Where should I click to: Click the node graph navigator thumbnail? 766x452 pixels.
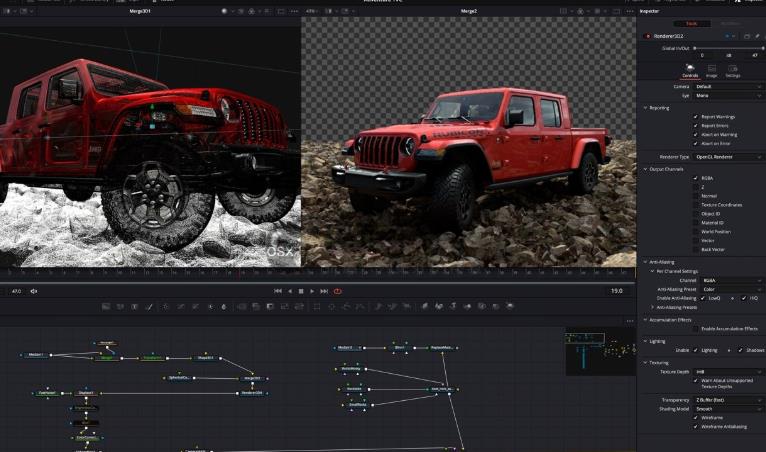(600, 351)
